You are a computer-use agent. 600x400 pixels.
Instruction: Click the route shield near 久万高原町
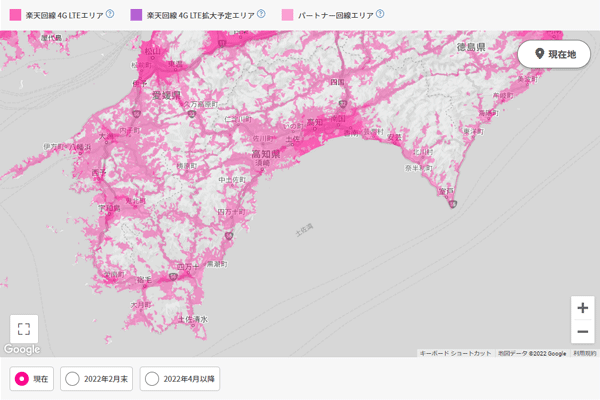(x=192, y=114)
